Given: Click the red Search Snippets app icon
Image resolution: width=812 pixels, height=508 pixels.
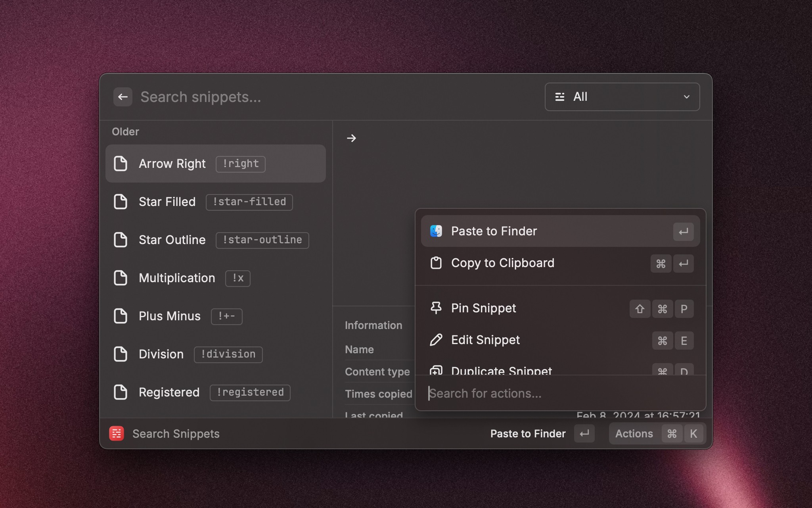Looking at the screenshot, I should (117, 433).
